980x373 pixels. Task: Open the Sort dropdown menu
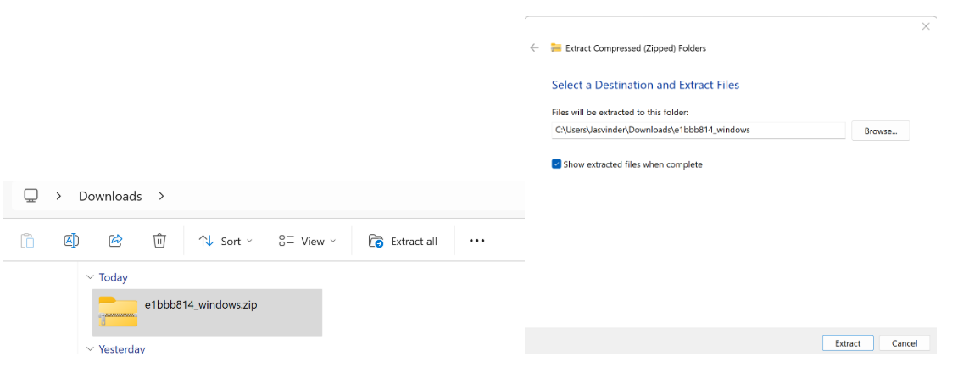[226, 241]
